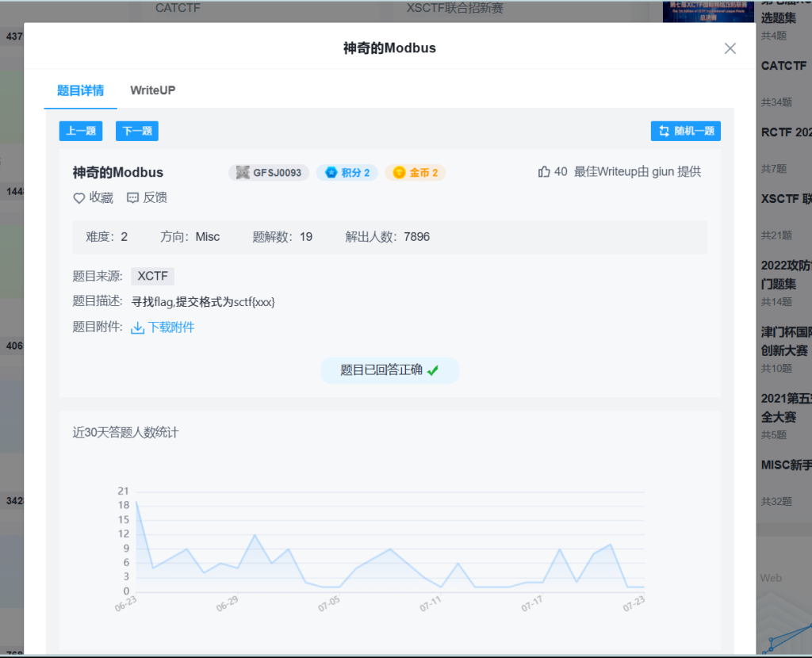Switch to the WriteUP tab
The height and width of the screenshot is (658, 812).
[x=153, y=90]
